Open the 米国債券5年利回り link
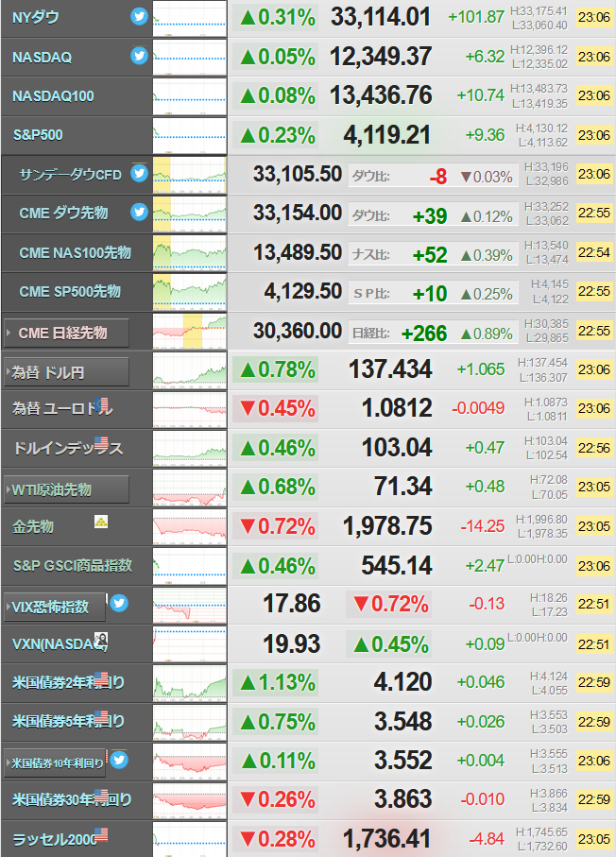 (68, 722)
